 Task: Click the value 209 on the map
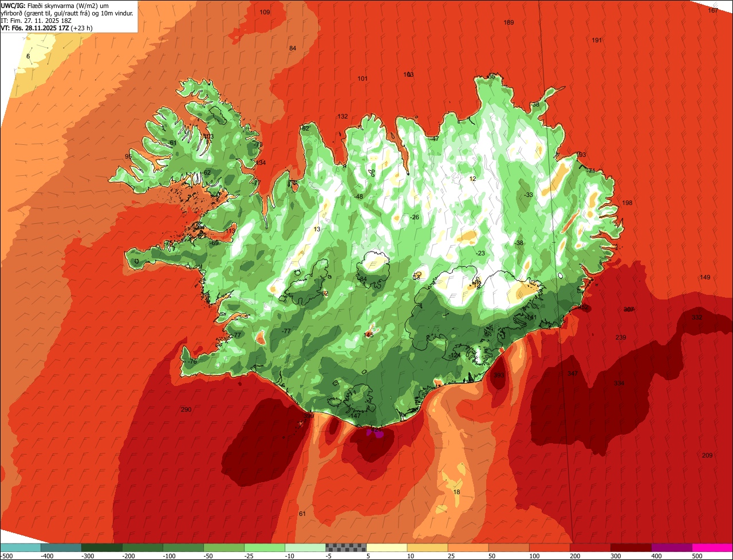coord(707,455)
